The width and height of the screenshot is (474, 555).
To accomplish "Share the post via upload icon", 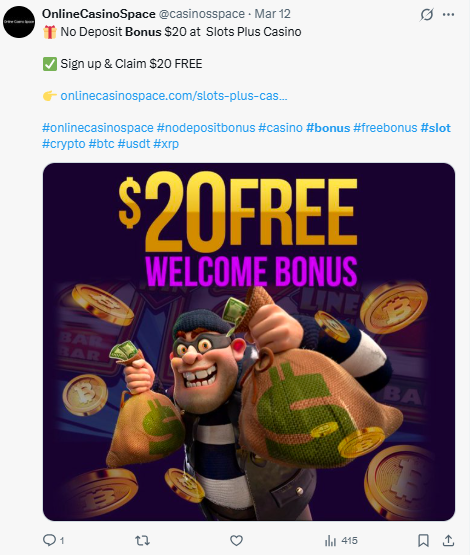I will click(x=449, y=540).
